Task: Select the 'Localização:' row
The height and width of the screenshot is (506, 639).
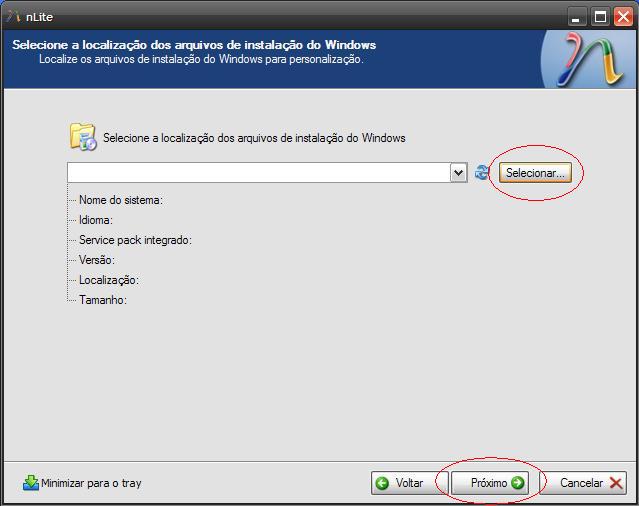Action: [x=109, y=280]
